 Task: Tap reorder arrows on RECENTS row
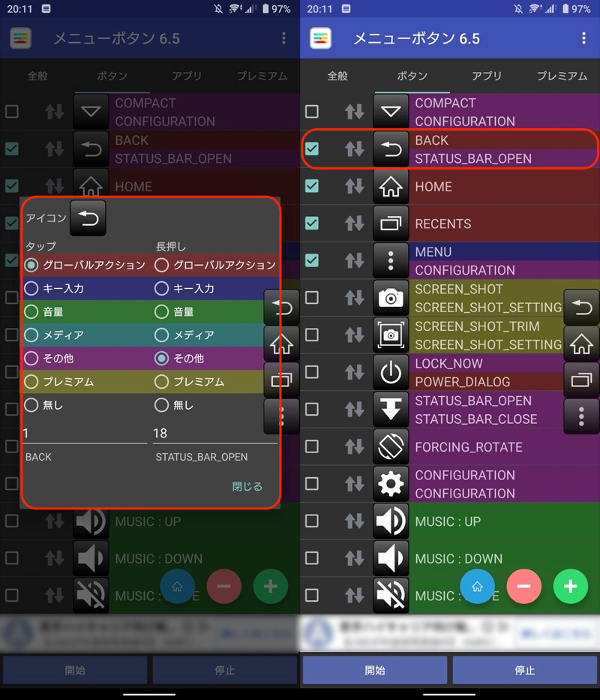click(x=354, y=224)
